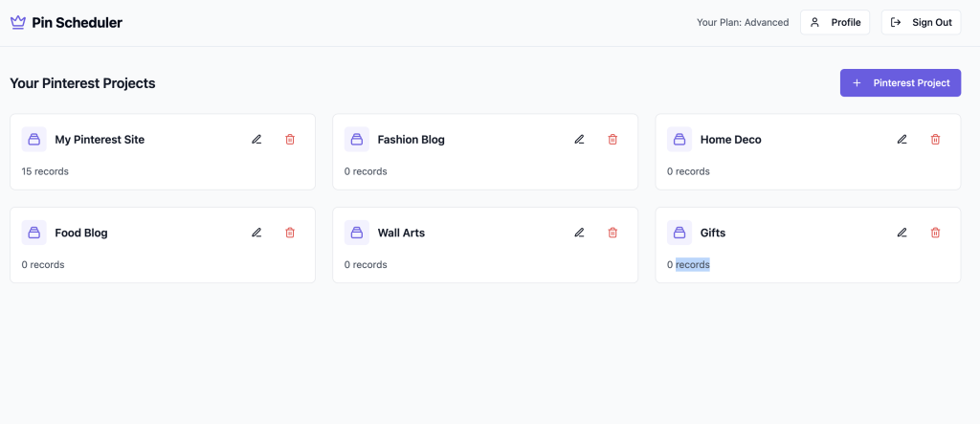Screen dimensions: 980x424
Task: Click the 15 records text
Action: tap(45, 171)
